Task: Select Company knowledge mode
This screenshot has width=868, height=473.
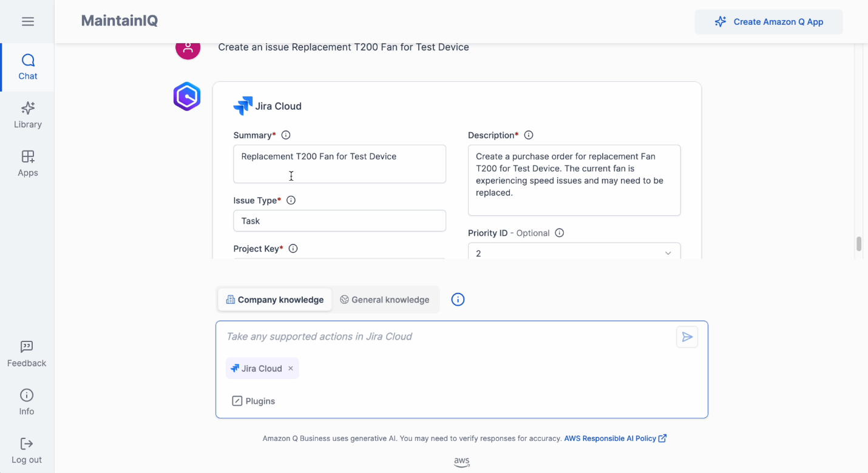Action: click(x=275, y=300)
